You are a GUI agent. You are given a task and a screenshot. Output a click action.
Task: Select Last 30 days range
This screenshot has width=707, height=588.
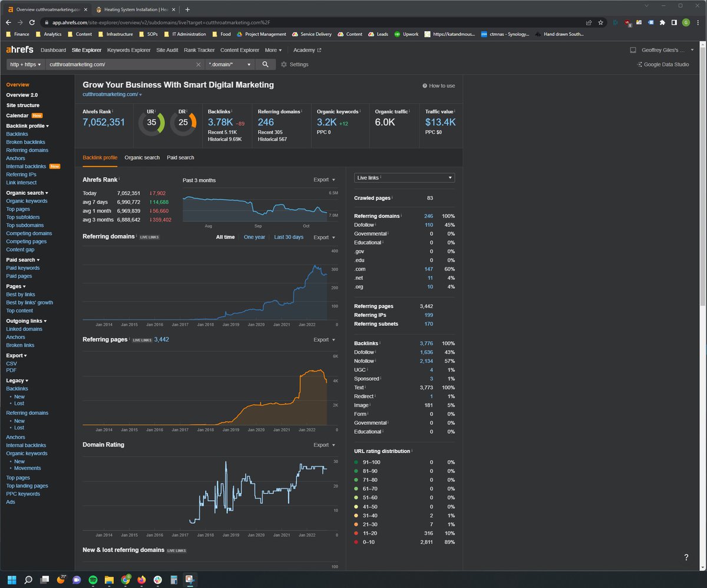point(289,237)
